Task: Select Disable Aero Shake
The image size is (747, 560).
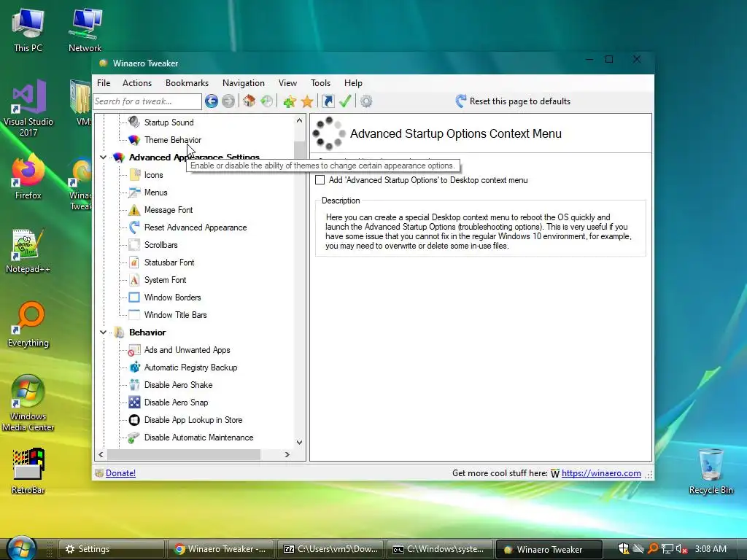Action: tap(178, 385)
